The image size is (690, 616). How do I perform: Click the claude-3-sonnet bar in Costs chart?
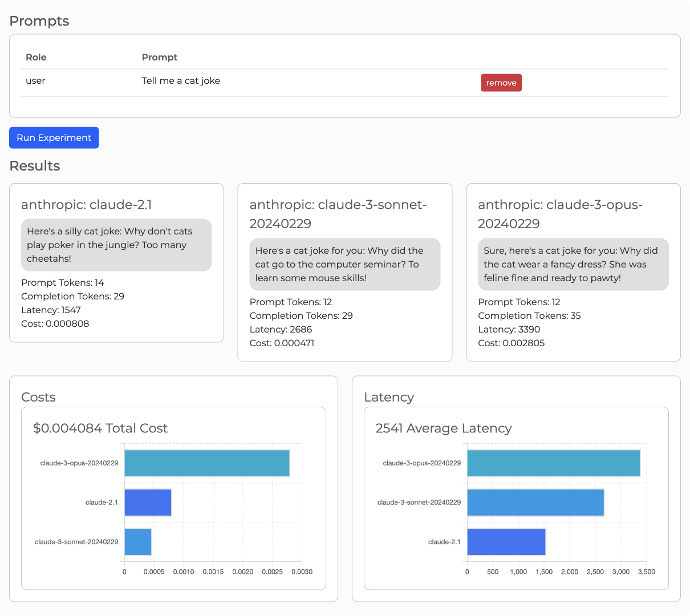pos(138,542)
